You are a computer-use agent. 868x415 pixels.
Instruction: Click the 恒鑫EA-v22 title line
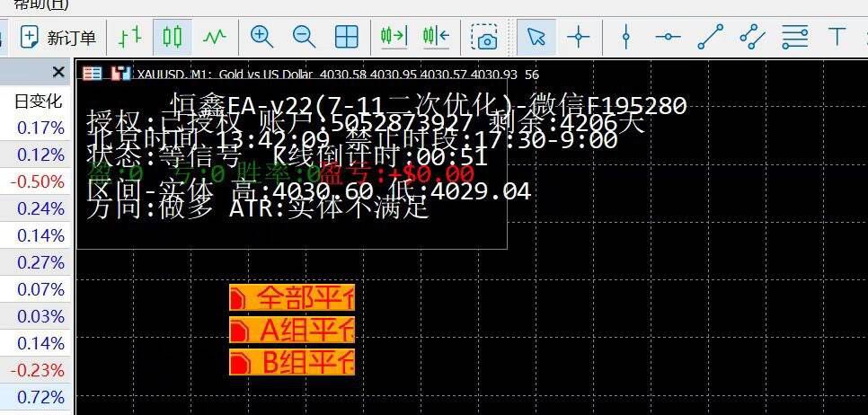(427, 104)
